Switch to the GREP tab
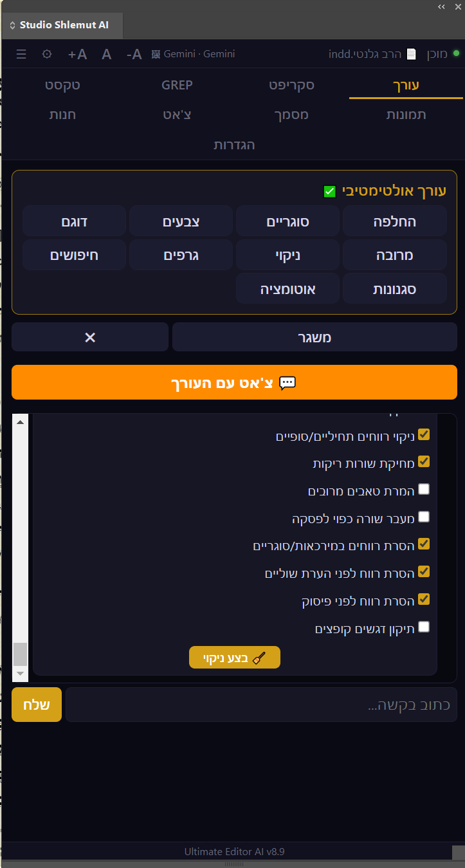Viewport: 465px width, 868px height. tap(177, 84)
